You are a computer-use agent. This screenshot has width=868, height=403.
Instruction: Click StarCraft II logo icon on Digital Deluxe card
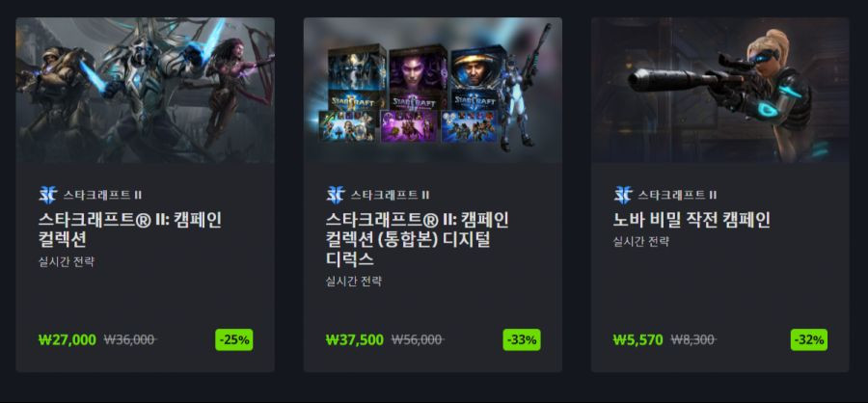tap(335, 195)
